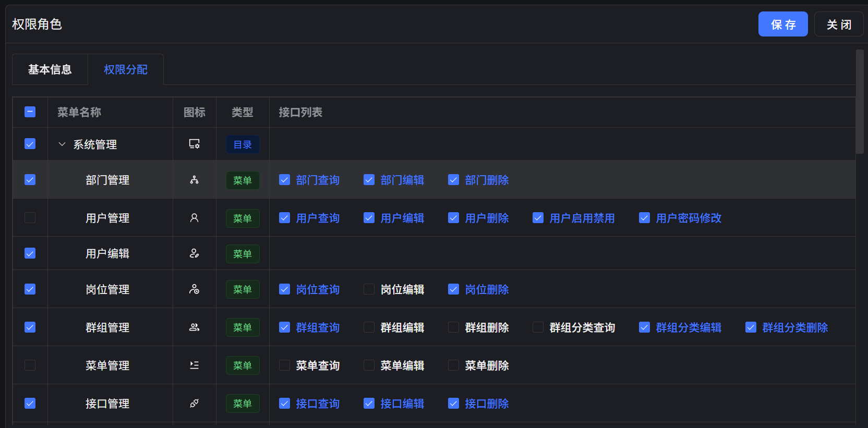Click the 用户管理 person icon
This screenshot has width=868, height=428.
tap(194, 218)
